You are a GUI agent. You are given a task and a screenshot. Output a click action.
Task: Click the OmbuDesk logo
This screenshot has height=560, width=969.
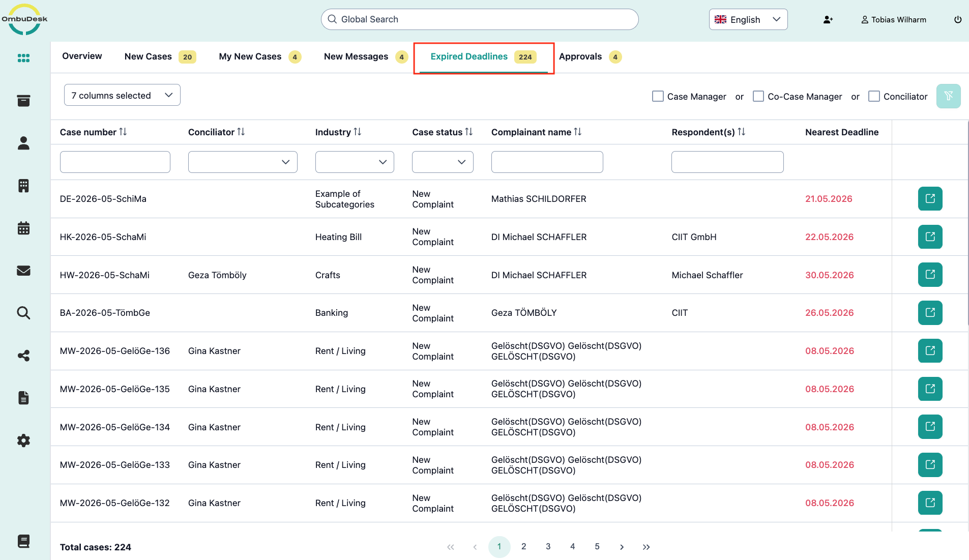coord(24,19)
